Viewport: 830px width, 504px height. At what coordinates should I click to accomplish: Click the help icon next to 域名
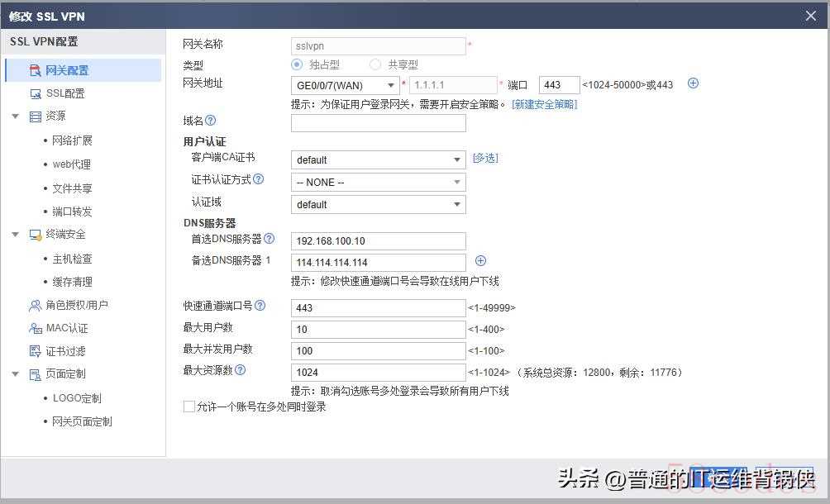coord(210,121)
